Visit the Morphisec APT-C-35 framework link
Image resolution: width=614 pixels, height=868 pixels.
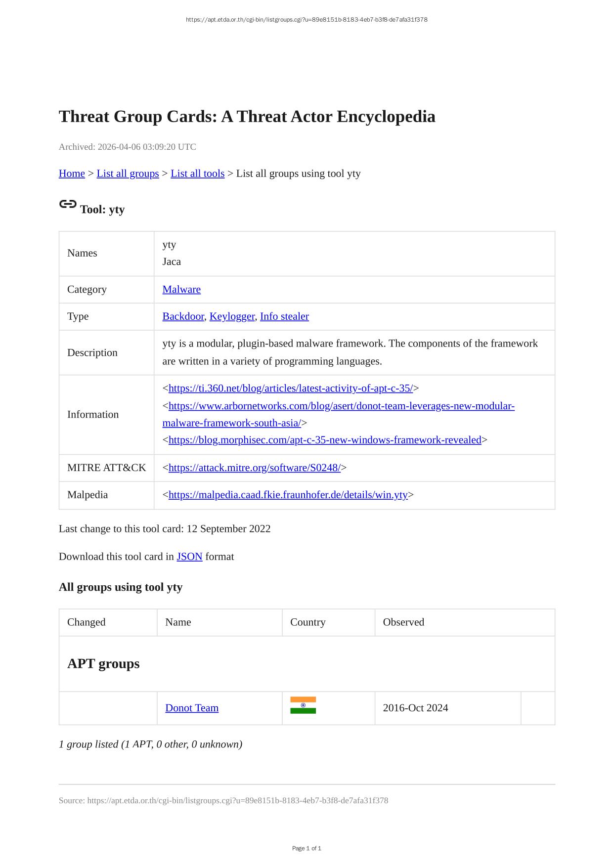pos(325,440)
